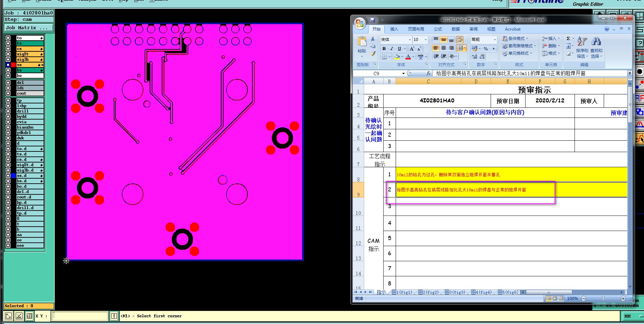
Task: Click the increase decimal icon
Action: coord(474,57)
